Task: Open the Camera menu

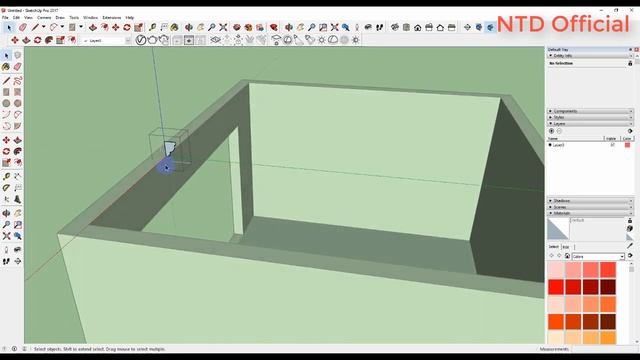Action: click(x=44, y=18)
